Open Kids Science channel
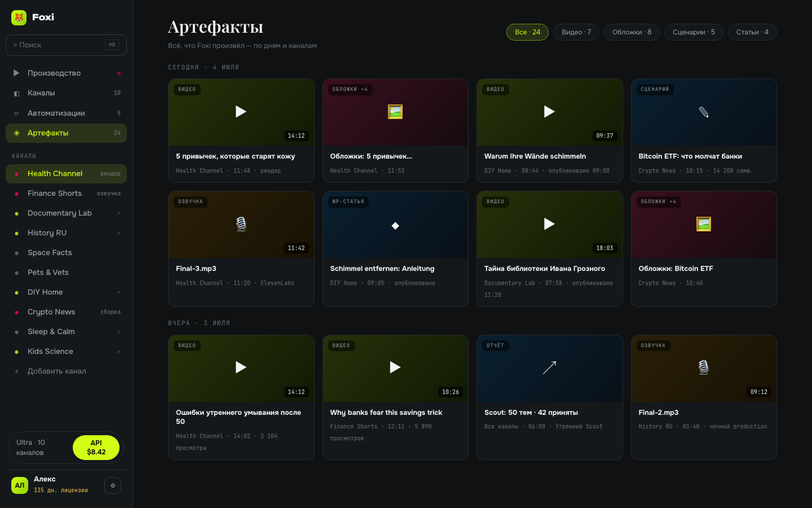 click(66, 352)
